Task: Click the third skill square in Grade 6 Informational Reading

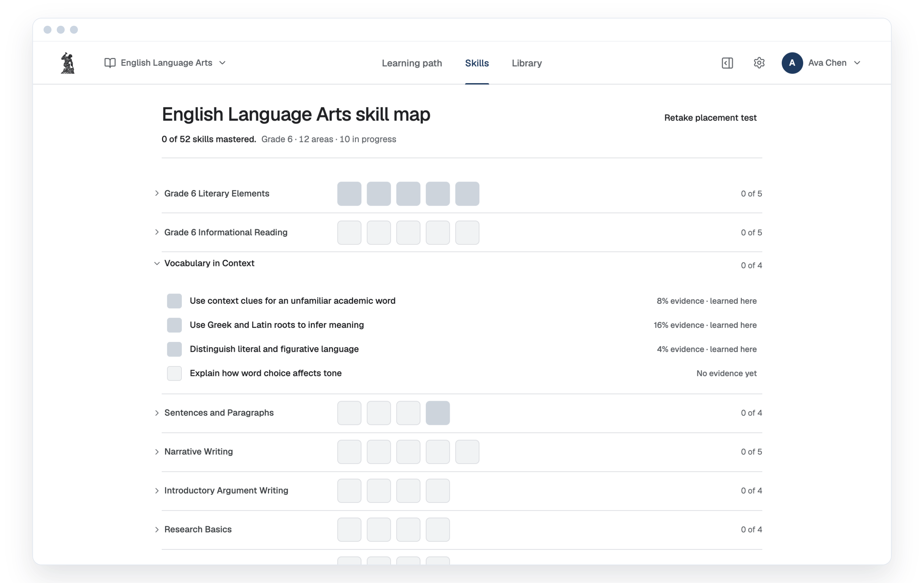Action: (x=408, y=233)
